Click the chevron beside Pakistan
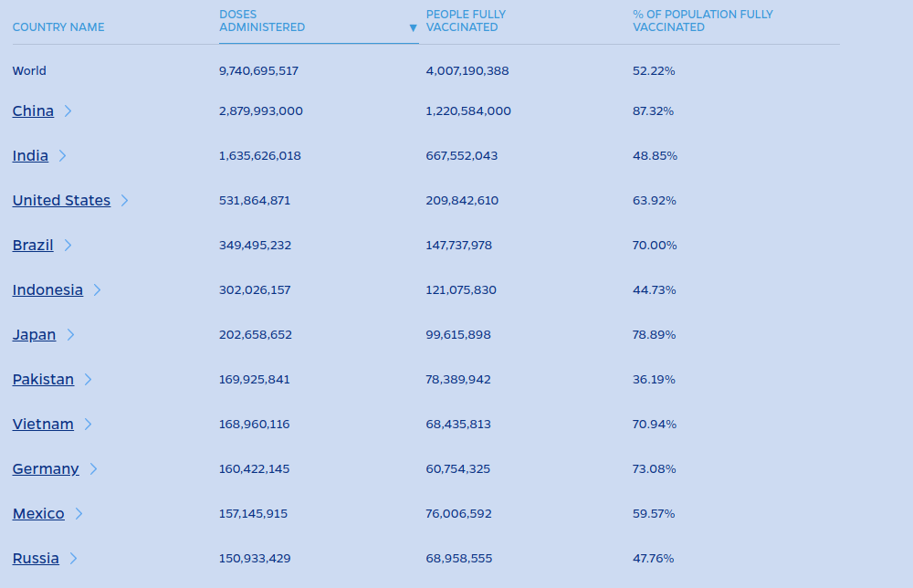The image size is (913, 588). (89, 380)
